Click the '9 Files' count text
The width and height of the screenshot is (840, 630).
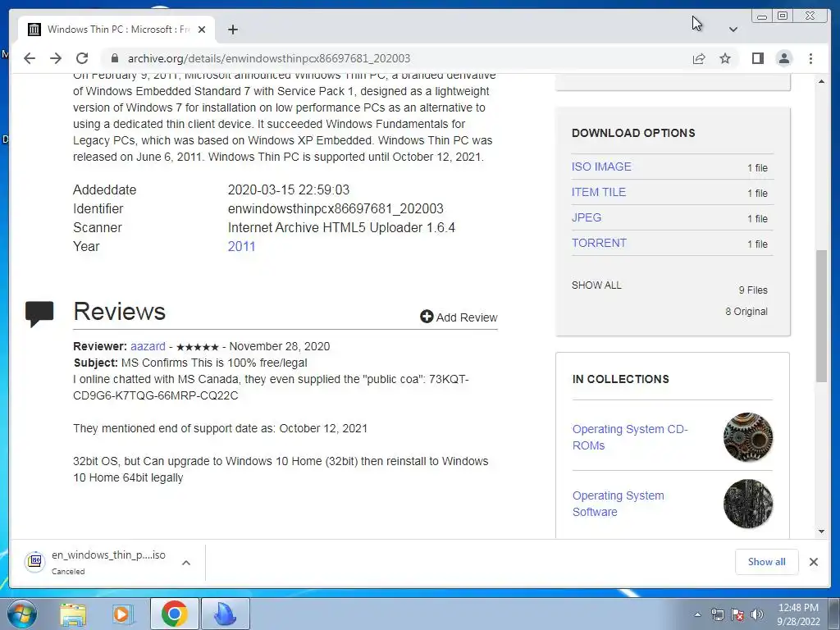click(x=753, y=290)
